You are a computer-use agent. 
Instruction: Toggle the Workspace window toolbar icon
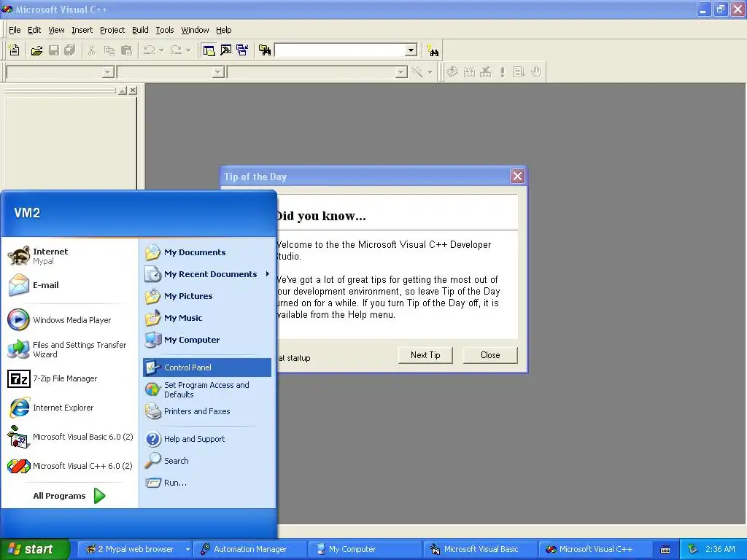[x=209, y=50]
